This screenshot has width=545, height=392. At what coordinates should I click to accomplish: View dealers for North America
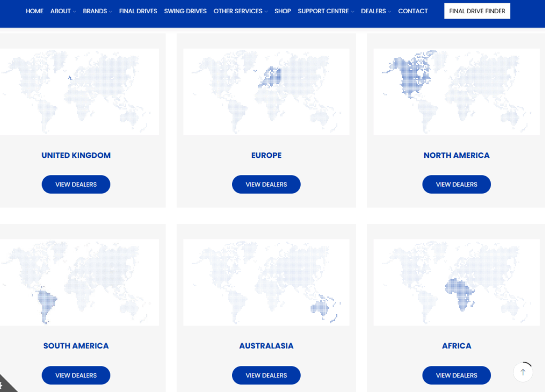click(x=456, y=184)
